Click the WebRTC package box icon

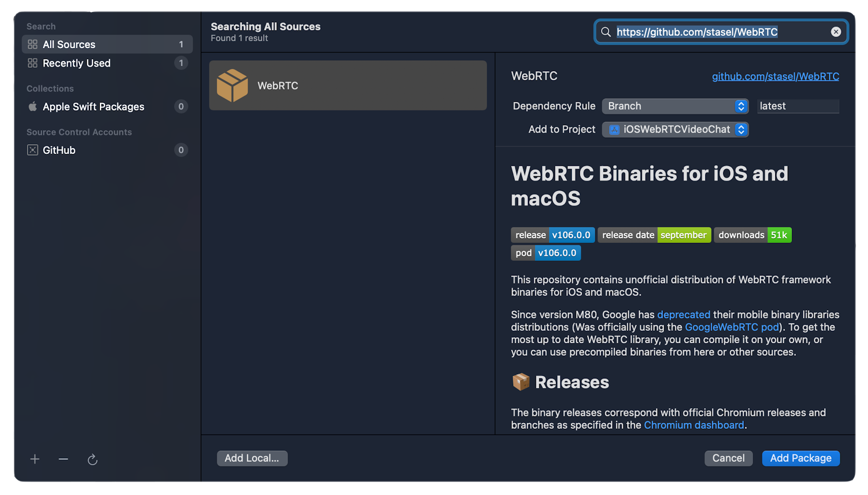pos(233,85)
